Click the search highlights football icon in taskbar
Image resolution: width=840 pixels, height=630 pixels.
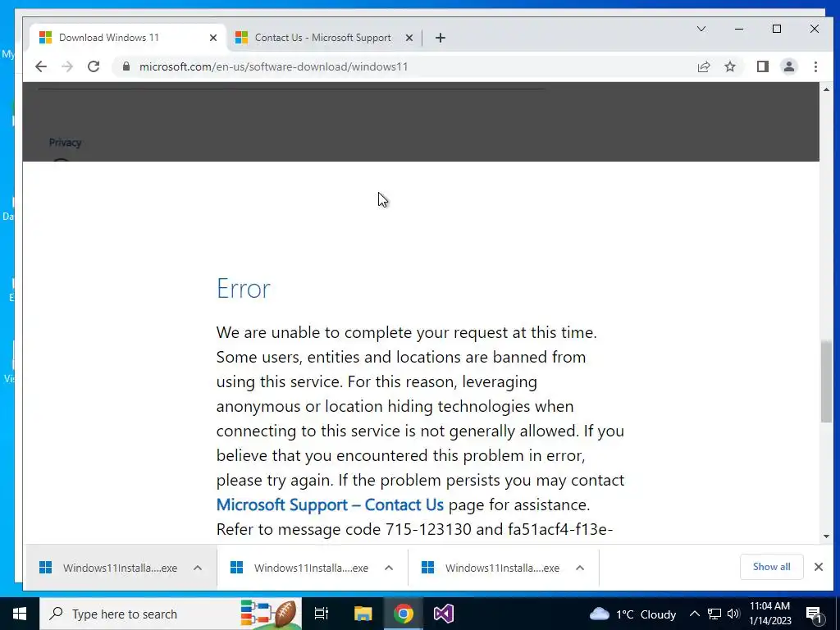click(x=268, y=614)
